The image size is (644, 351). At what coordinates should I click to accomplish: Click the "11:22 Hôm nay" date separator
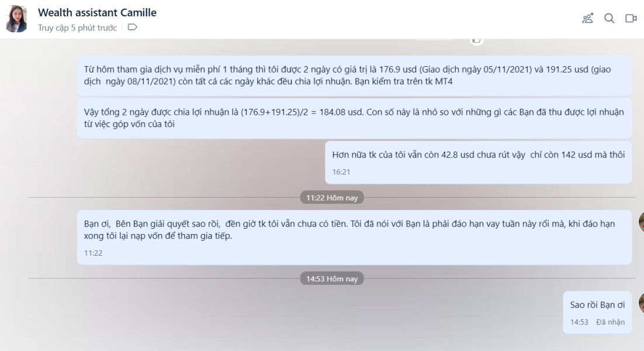click(332, 198)
